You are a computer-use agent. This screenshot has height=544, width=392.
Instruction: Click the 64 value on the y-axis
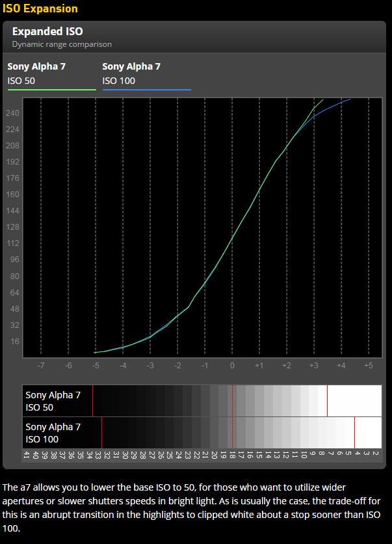[14, 293]
